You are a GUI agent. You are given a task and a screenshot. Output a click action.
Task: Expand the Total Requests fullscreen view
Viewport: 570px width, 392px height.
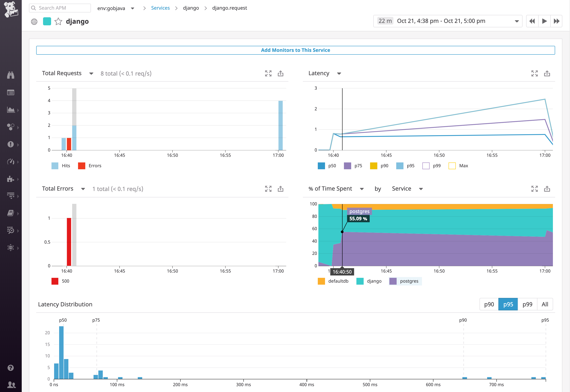[x=269, y=73]
